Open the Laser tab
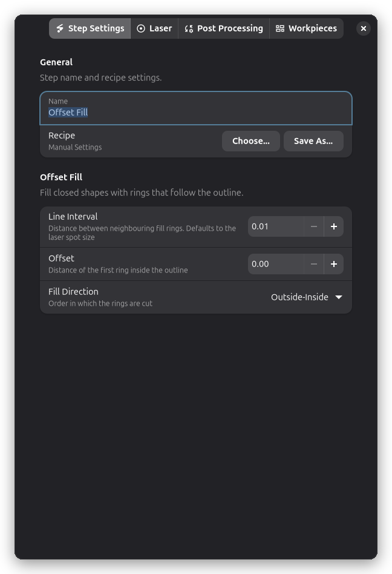Image resolution: width=392 pixels, height=574 pixels. [154, 28]
